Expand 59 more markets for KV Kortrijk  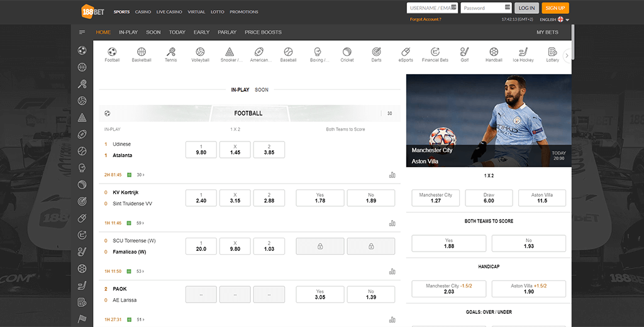pos(141,223)
